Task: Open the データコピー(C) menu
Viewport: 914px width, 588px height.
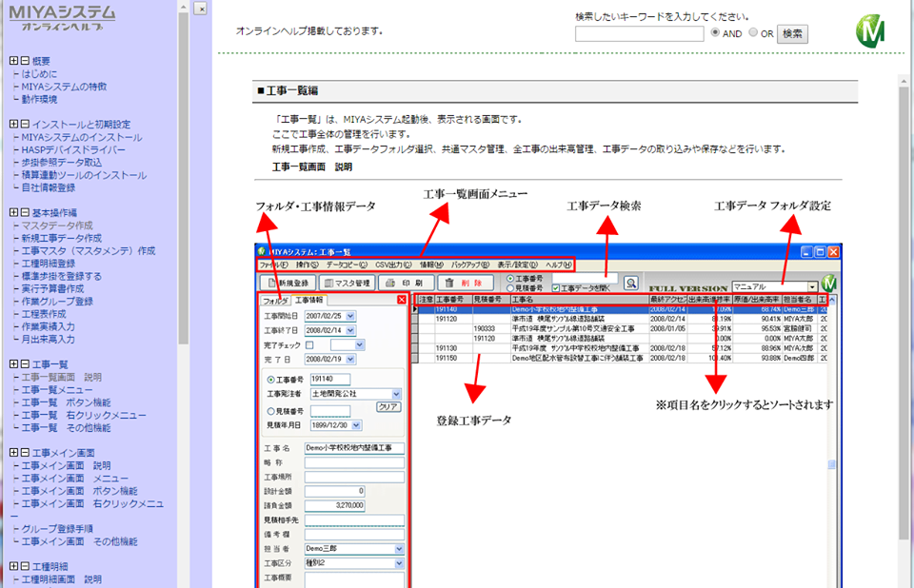Action: click(x=347, y=265)
